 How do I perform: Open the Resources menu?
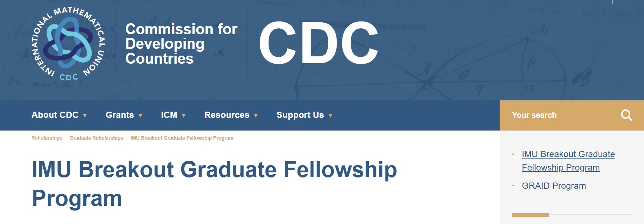227,115
